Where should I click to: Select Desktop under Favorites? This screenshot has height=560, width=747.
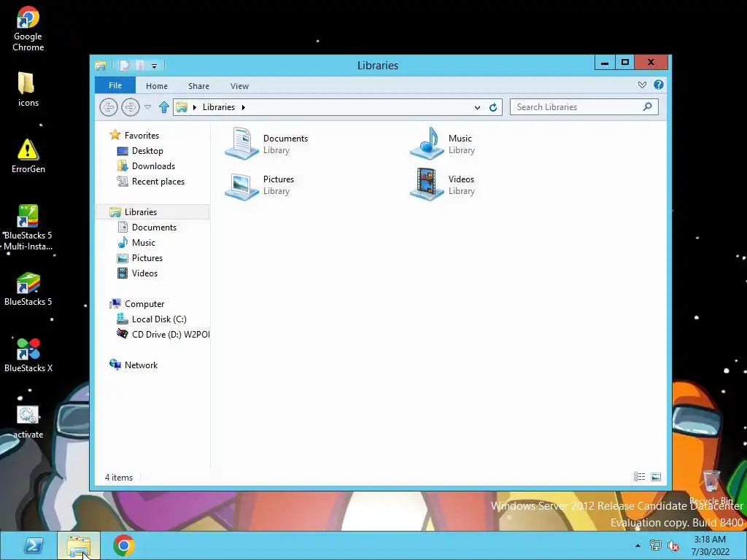coord(140,150)
